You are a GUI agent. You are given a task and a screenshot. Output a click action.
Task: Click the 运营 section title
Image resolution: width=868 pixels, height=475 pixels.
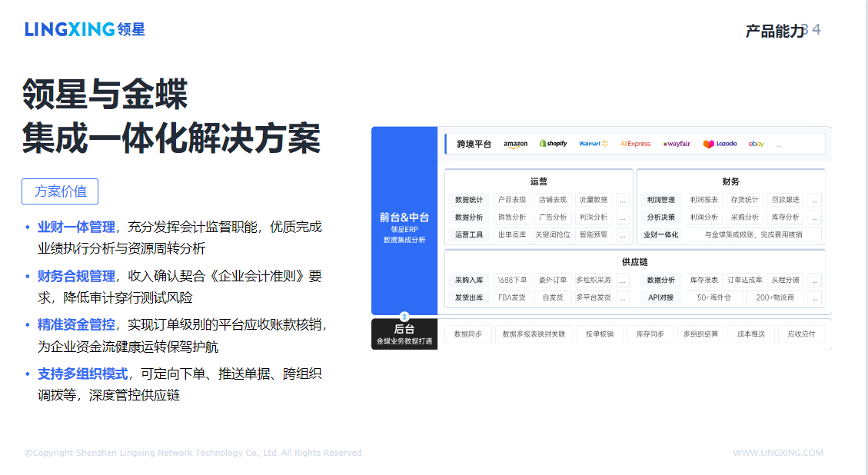[539, 181]
